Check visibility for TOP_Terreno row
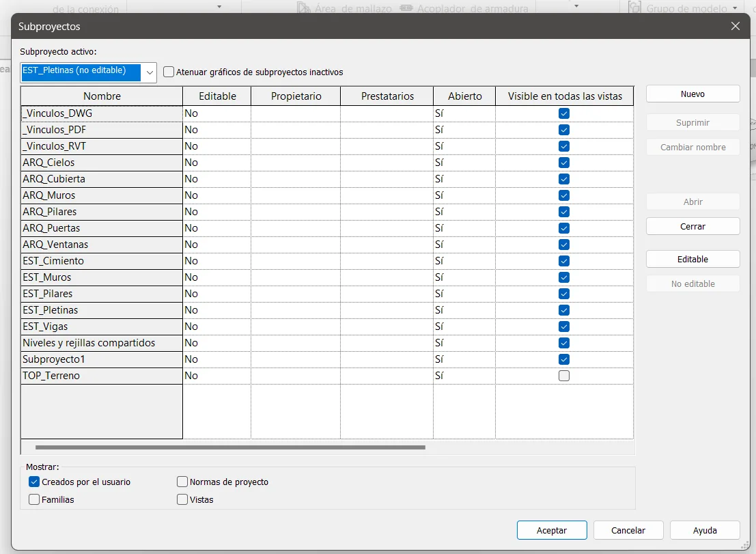This screenshot has height=554, width=756. pos(563,376)
